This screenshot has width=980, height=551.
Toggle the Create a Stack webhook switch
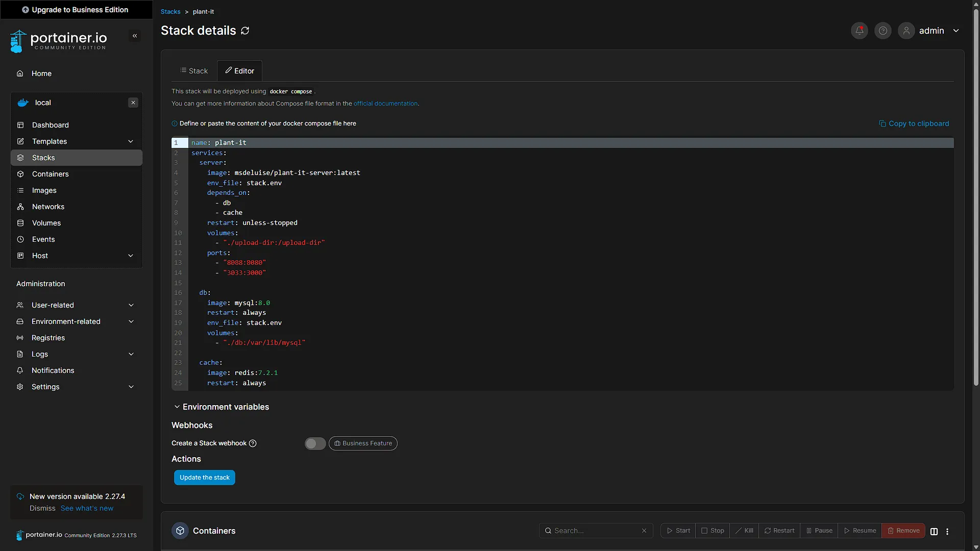point(315,443)
